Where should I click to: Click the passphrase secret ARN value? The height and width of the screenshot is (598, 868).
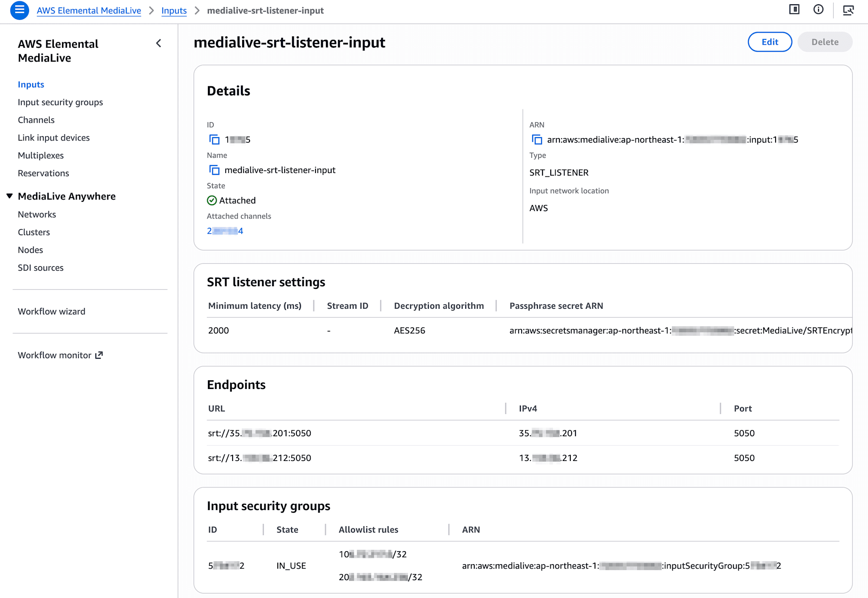coord(681,330)
